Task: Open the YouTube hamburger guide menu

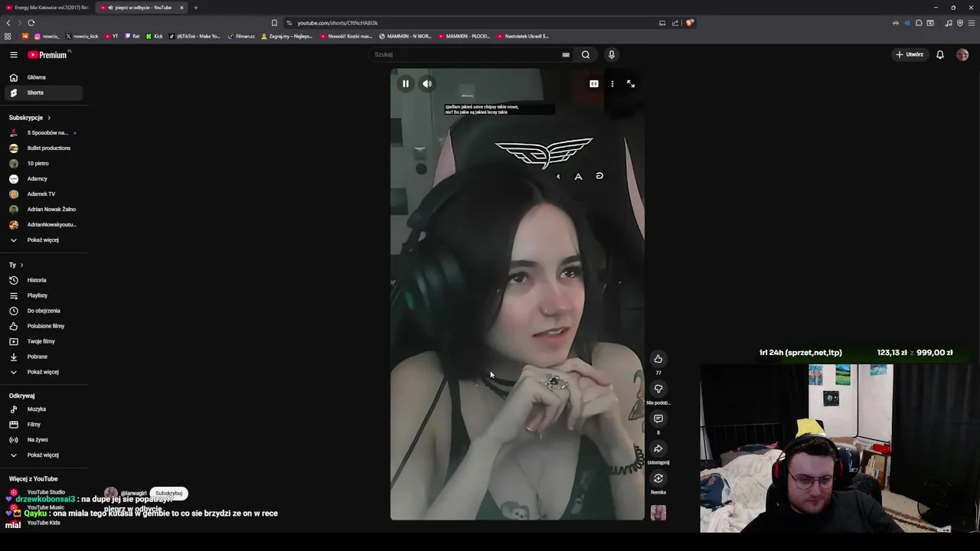Action: 14,54
